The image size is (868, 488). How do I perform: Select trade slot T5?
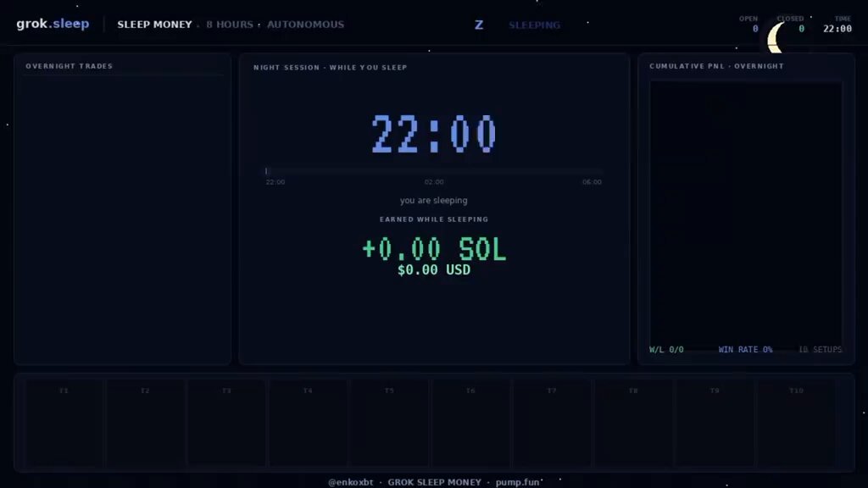pos(389,423)
